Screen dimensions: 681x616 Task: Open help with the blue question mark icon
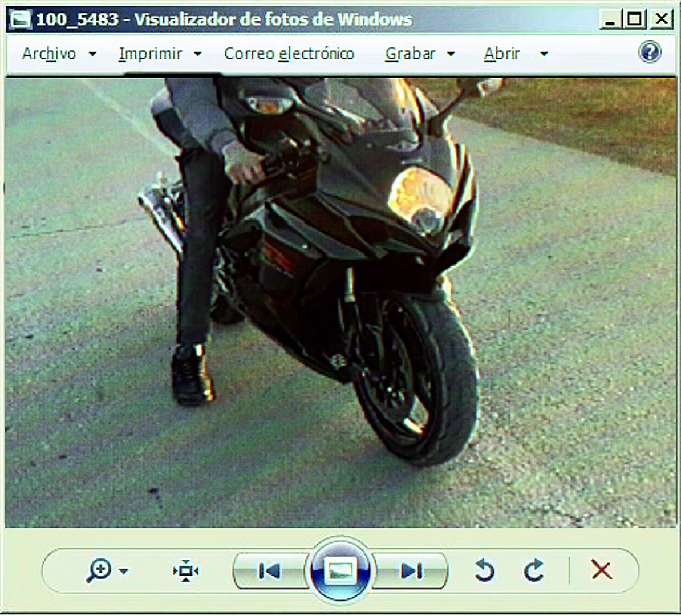tap(650, 52)
